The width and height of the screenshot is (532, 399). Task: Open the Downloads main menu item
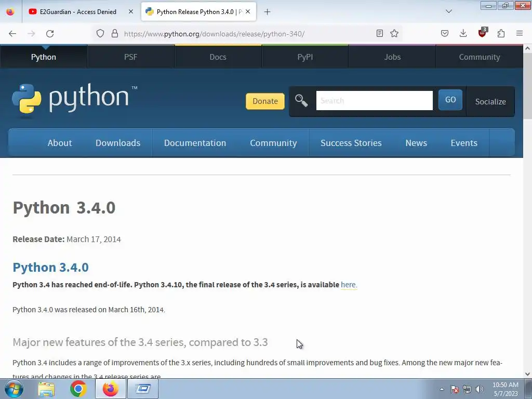tap(118, 143)
